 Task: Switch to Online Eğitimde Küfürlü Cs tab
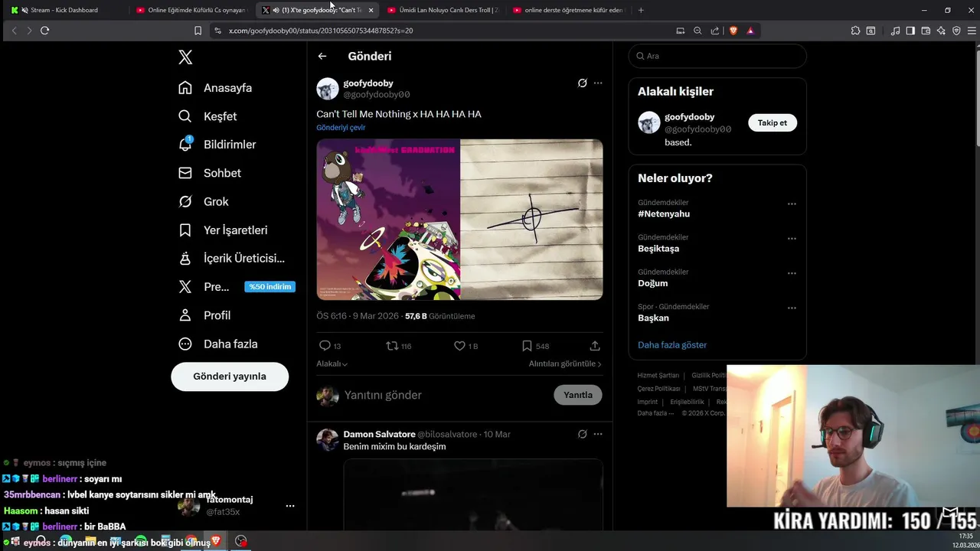click(x=190, y=10)
